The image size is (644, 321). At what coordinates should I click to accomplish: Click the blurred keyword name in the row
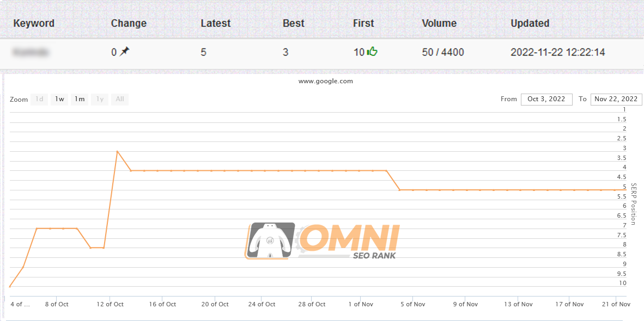31,52
